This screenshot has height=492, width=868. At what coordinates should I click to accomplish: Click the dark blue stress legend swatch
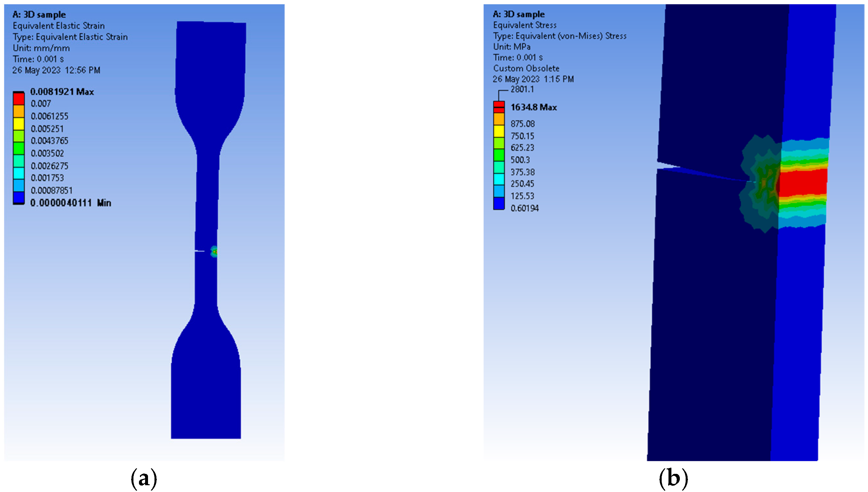click(499, 203)
